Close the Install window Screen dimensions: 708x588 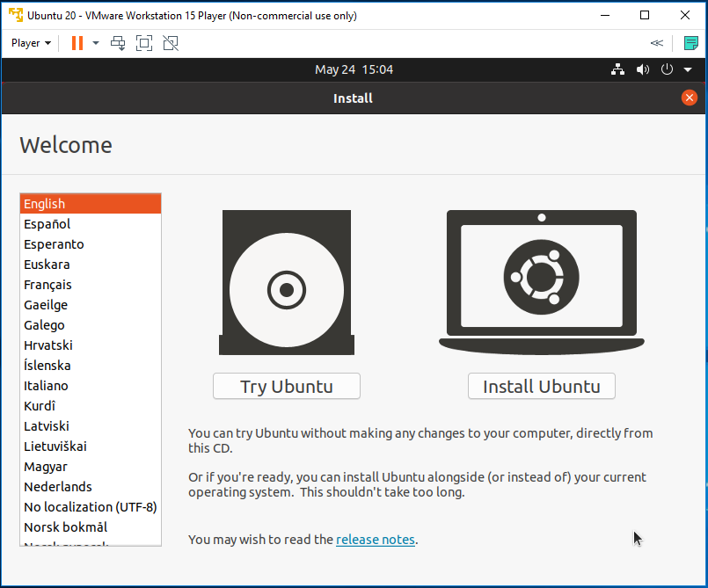point(689,98)
